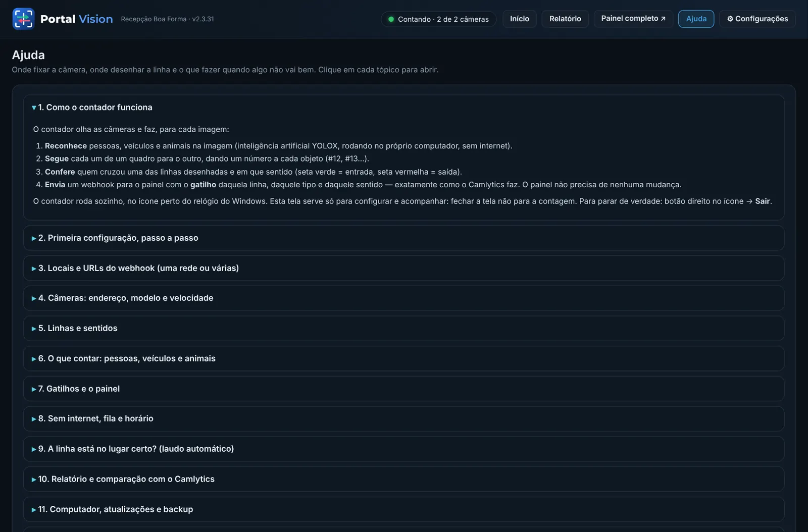Screen dimensions: 808x532
Task: Open Painel completo external link
Action: tap(633, 19)
